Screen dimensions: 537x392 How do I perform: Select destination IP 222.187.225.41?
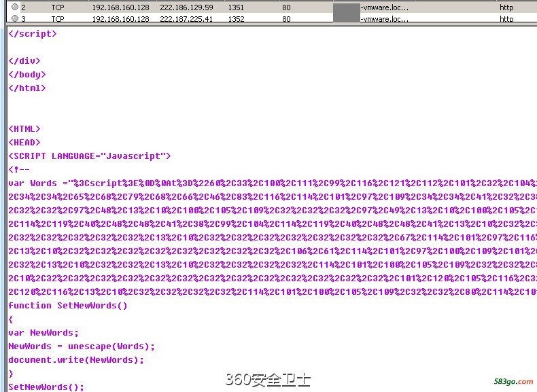click(x=186, y=19)
